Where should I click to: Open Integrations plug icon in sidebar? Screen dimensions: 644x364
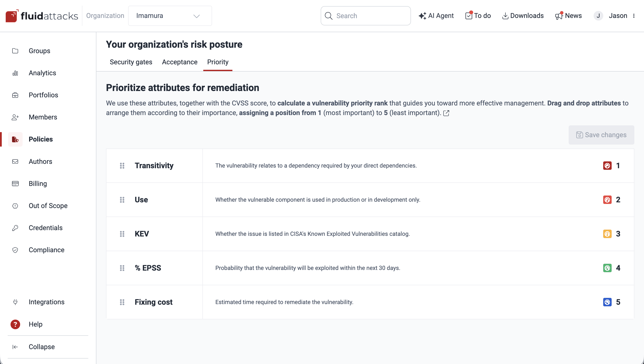[15, 302]
